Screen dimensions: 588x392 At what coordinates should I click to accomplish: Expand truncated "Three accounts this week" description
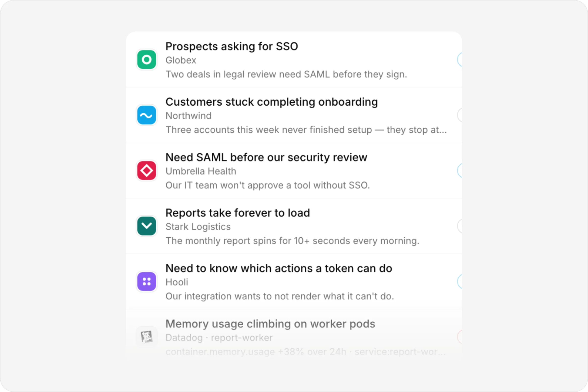click(x=306, y=130)
